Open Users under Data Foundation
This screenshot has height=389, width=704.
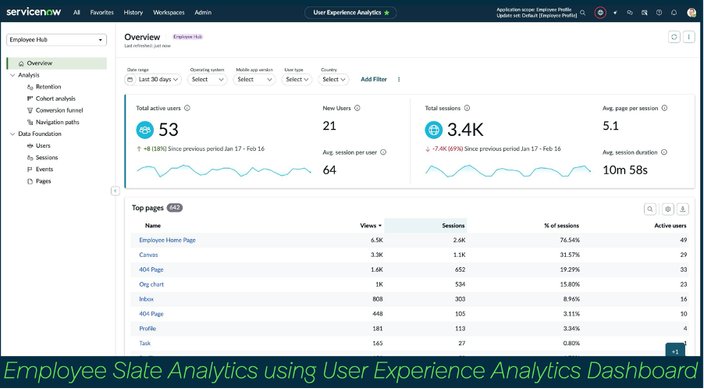click(x=43, y=146)
